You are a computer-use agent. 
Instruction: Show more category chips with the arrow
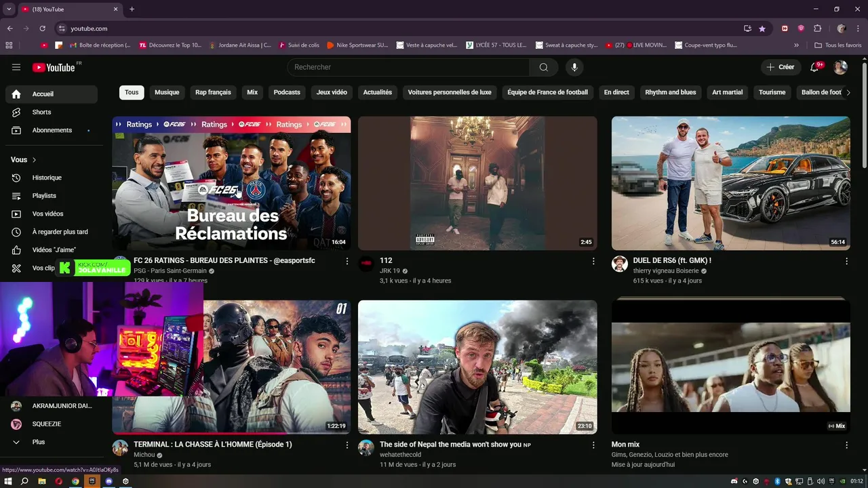[848, 92]
